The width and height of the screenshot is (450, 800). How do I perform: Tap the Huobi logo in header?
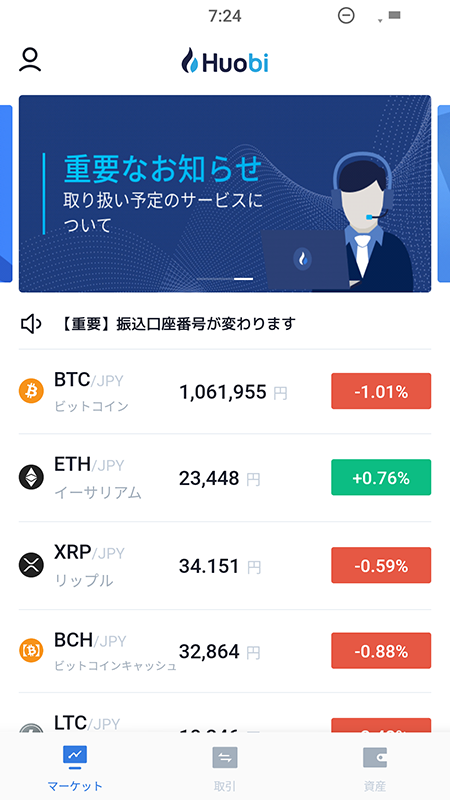tap(225, 62)
